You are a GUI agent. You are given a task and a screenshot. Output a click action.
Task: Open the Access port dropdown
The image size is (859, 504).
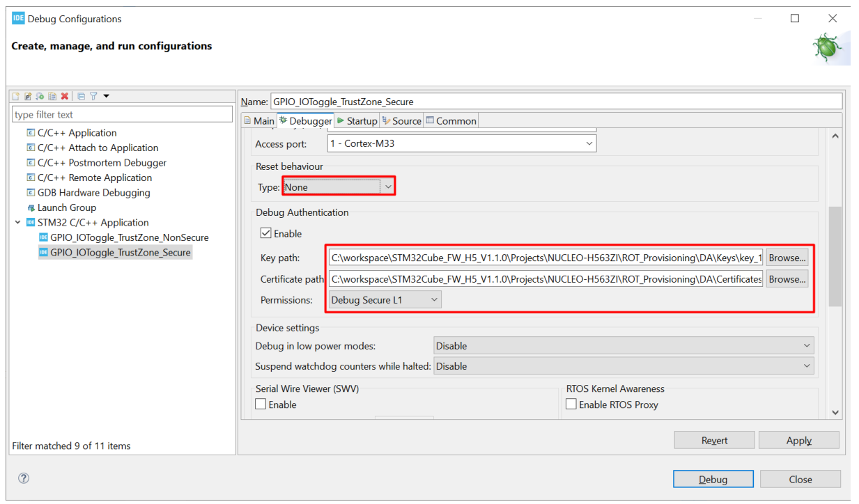point(462,143)
